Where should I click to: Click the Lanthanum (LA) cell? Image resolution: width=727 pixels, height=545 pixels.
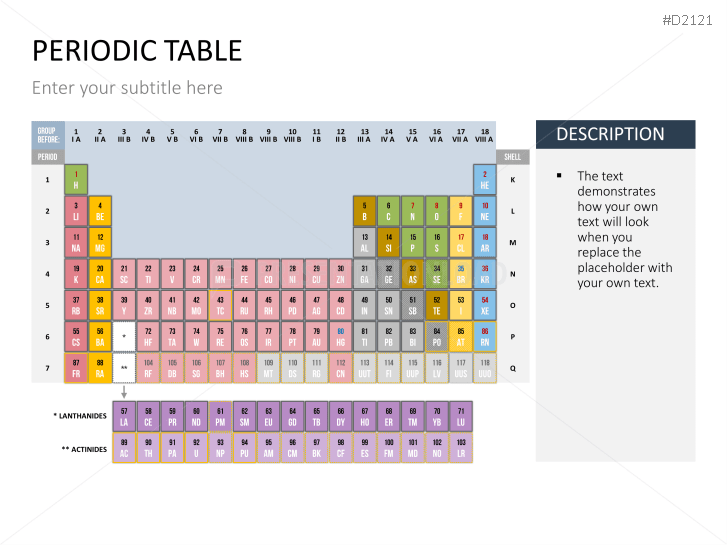coord(124,416)
